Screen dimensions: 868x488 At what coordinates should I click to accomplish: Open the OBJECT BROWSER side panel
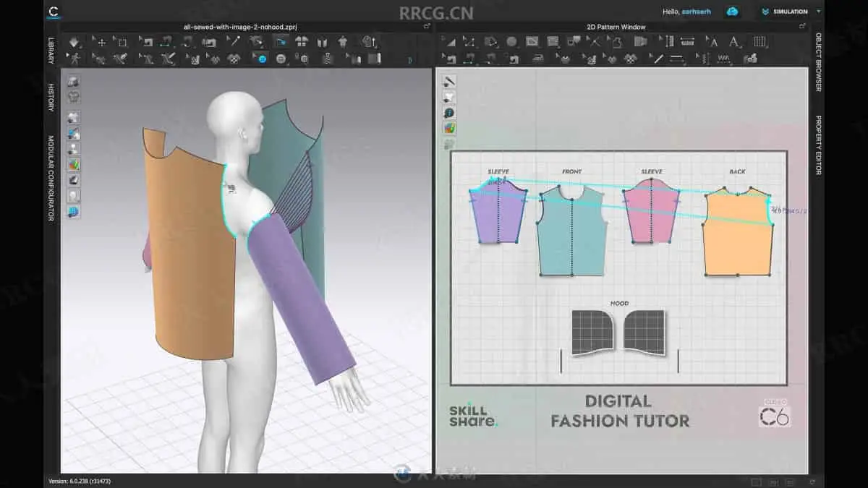[x=818, y=61]
